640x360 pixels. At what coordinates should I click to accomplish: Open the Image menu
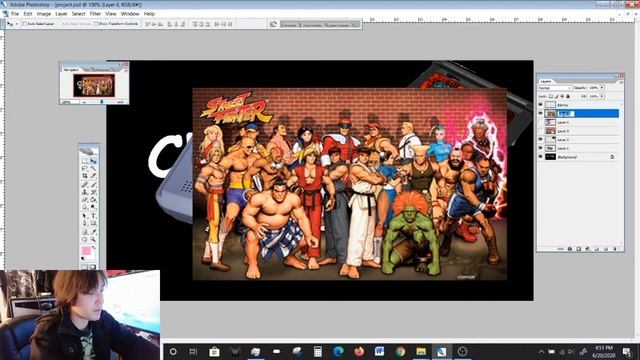pyautogui.click(x=44, y=14)
